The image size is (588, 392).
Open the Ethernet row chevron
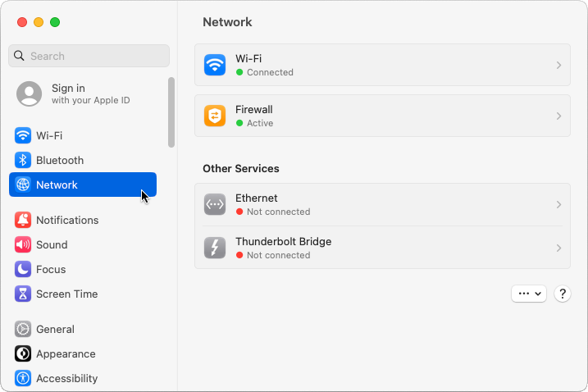[558, 204]
